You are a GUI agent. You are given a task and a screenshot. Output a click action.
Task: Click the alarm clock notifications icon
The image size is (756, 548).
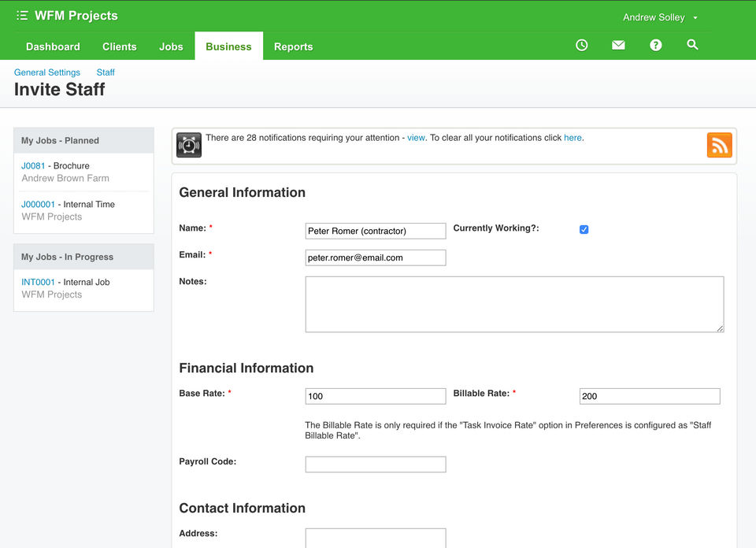(x=189, y=146)
